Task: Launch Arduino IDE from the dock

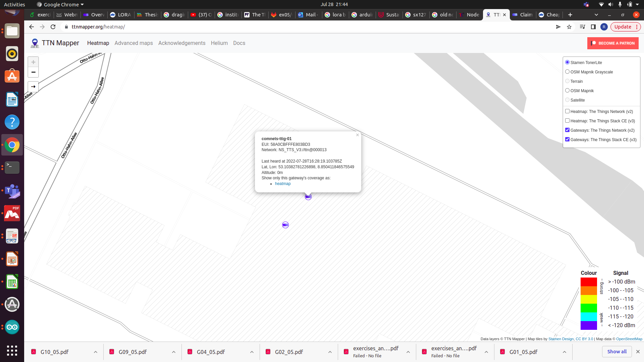Action: (12, 327)
